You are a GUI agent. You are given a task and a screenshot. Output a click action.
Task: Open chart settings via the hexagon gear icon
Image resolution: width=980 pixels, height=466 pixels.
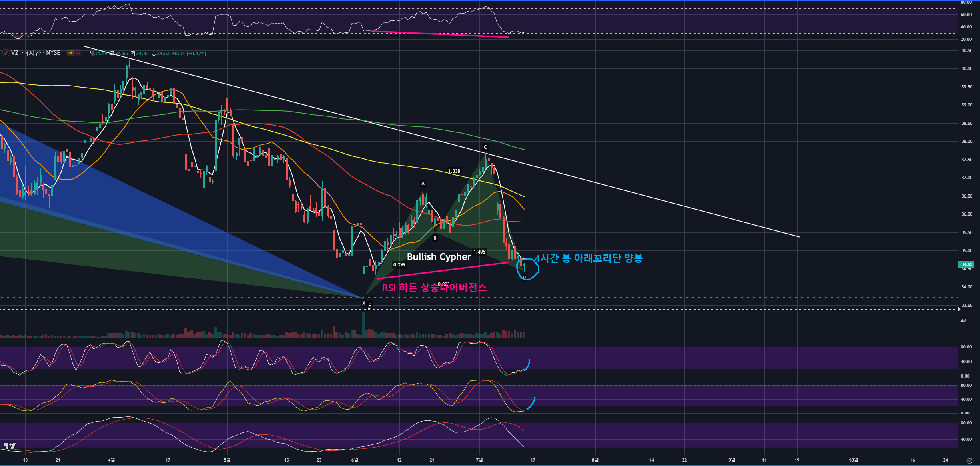click(969, 460)
